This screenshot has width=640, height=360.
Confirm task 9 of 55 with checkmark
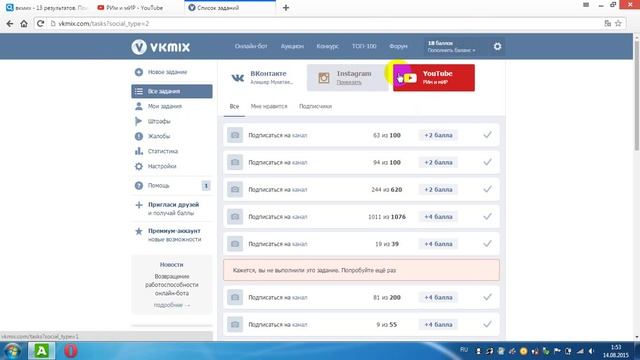pyautogui.click(x=487, y=324)
